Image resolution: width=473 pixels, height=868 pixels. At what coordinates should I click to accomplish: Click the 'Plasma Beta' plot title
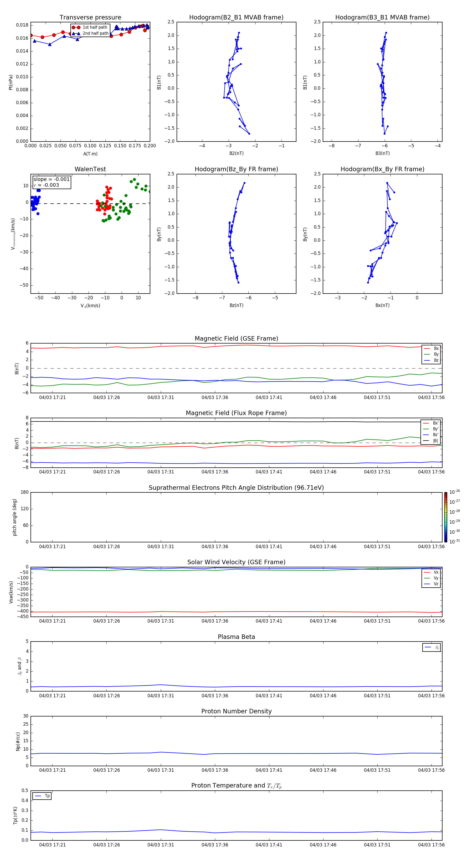[236, 637]
